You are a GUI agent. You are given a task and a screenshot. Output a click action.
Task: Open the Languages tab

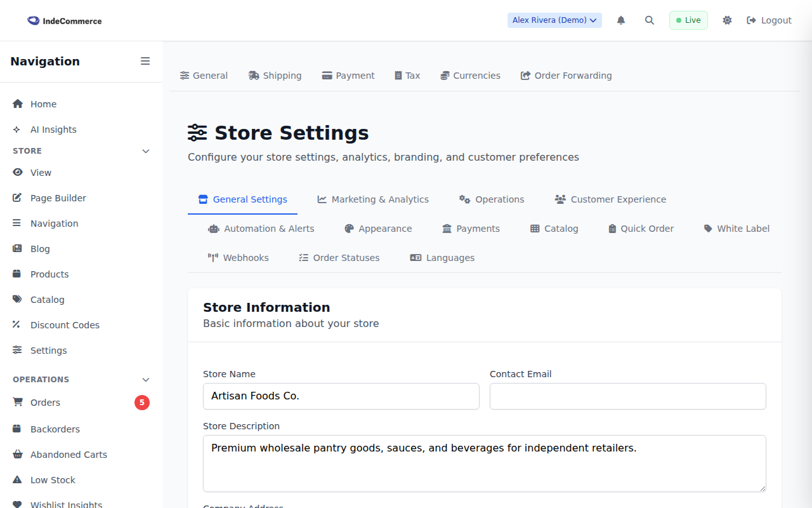(442, 258)
